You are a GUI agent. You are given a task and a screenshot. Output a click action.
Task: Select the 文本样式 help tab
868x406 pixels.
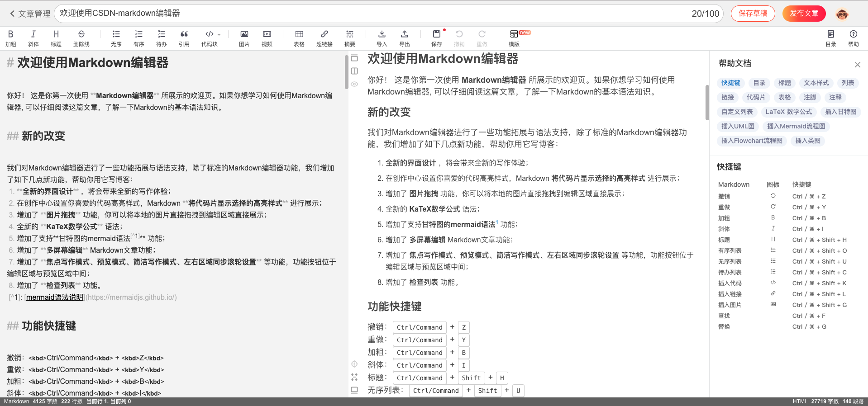click(816, 83)
